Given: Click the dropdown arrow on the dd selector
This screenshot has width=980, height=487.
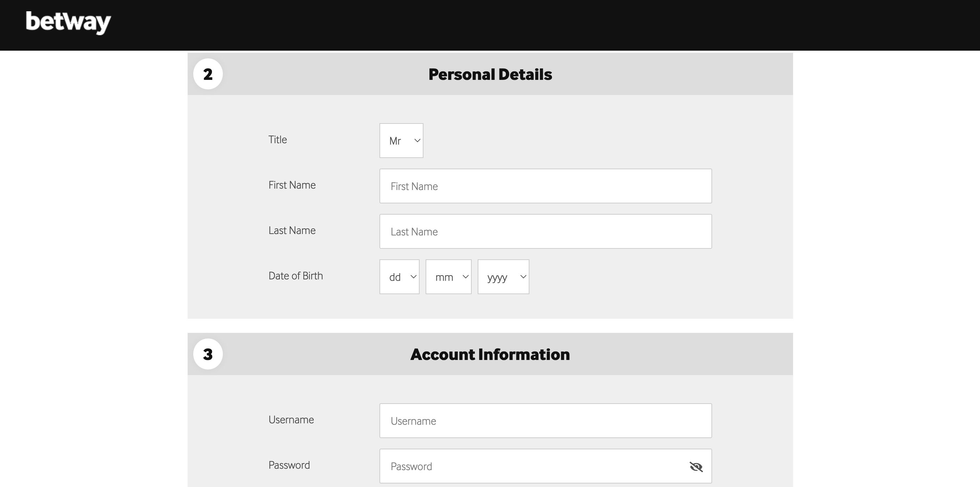Looking at the screenshot, I should pyautogui.click(x=413, y=277).
